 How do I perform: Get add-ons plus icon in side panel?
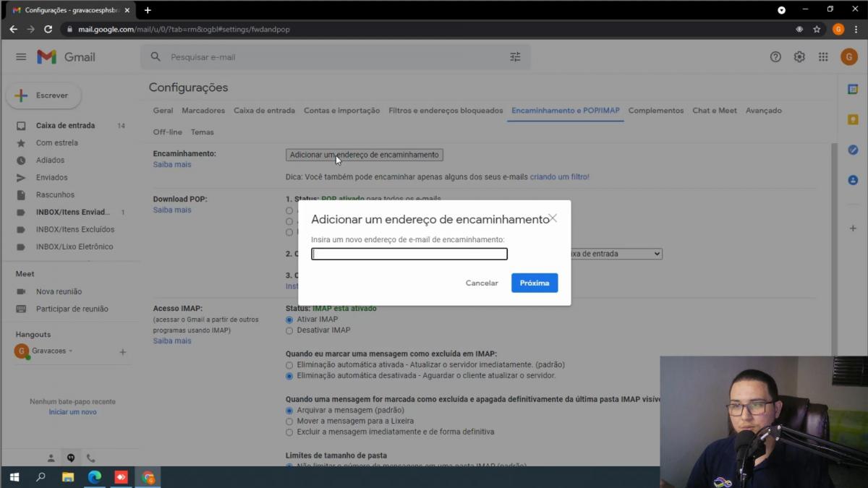coord(853,228)
